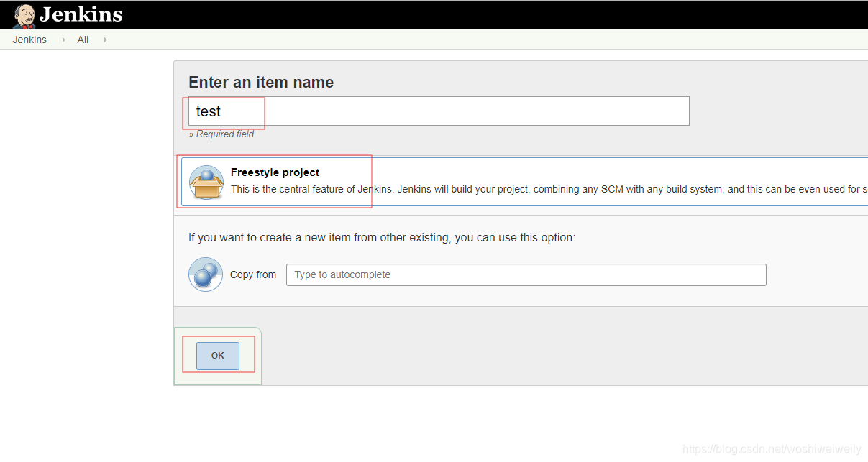Click the create from other existing hint

point(382,238)
